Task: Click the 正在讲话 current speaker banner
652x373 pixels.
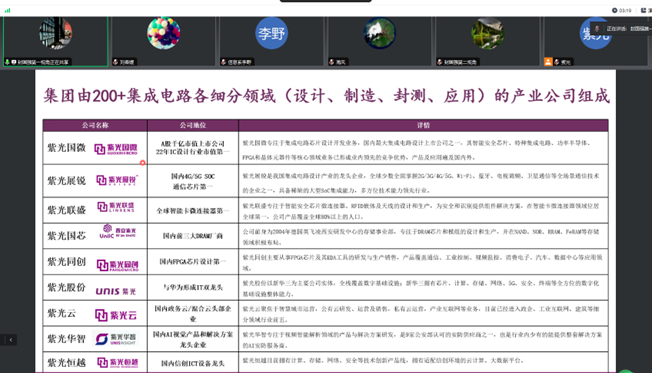Action: click(621, 29)
